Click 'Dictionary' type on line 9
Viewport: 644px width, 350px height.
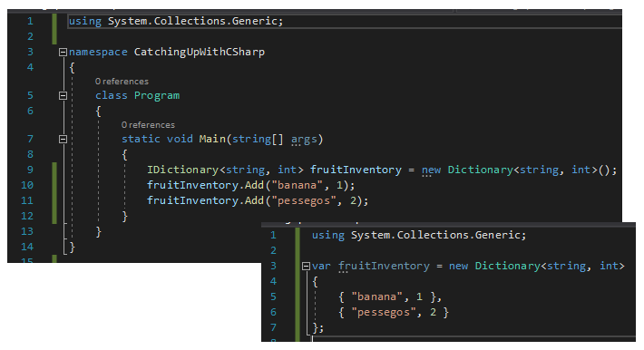(x=480, y=170)
